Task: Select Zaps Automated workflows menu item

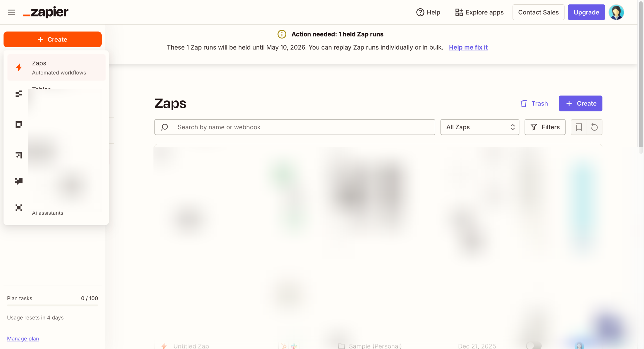Action: (x=56, y=67)
